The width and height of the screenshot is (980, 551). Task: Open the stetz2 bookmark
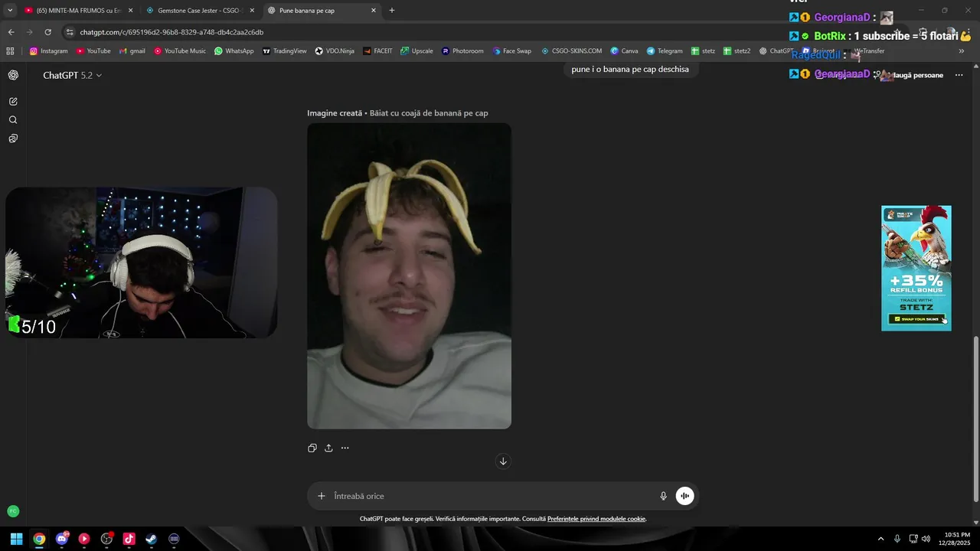pos(737,51)
